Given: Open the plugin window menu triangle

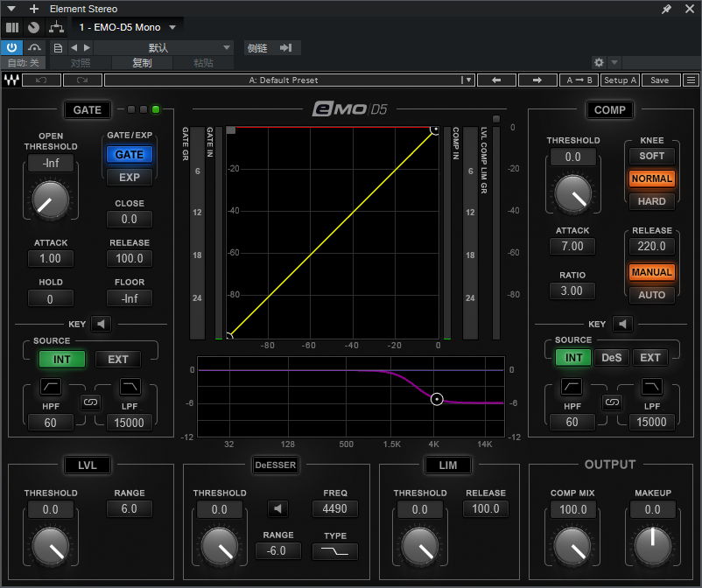Looking at the screenshot, I should tap(11, 9).
